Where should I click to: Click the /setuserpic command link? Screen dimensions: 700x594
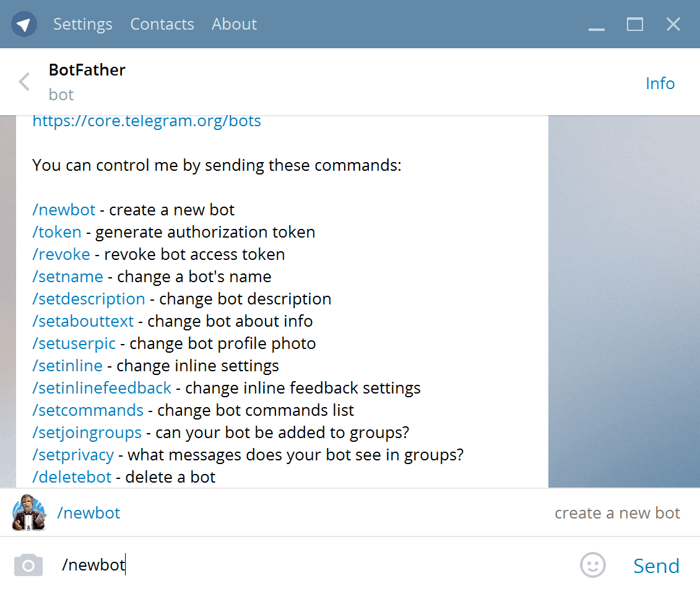[x=74, y=343]
